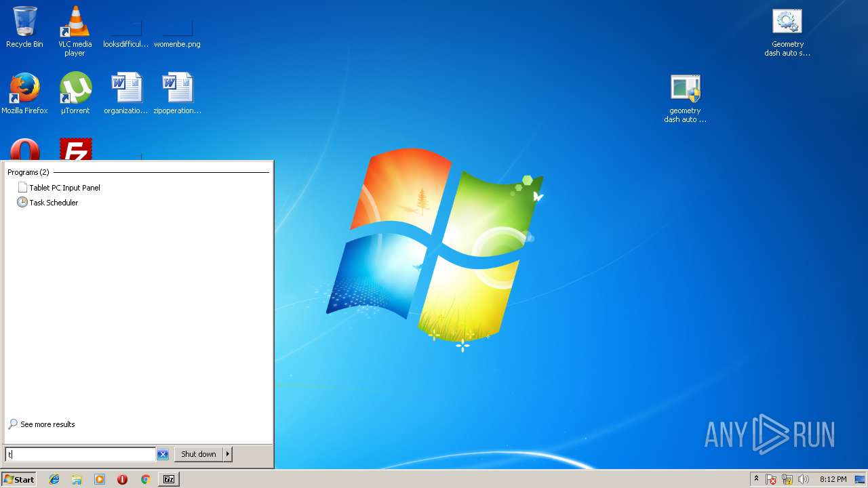The height and width of the screenshot is (488, 868).
Task: Expand shut down options arrow
Action: click(228, 454)
